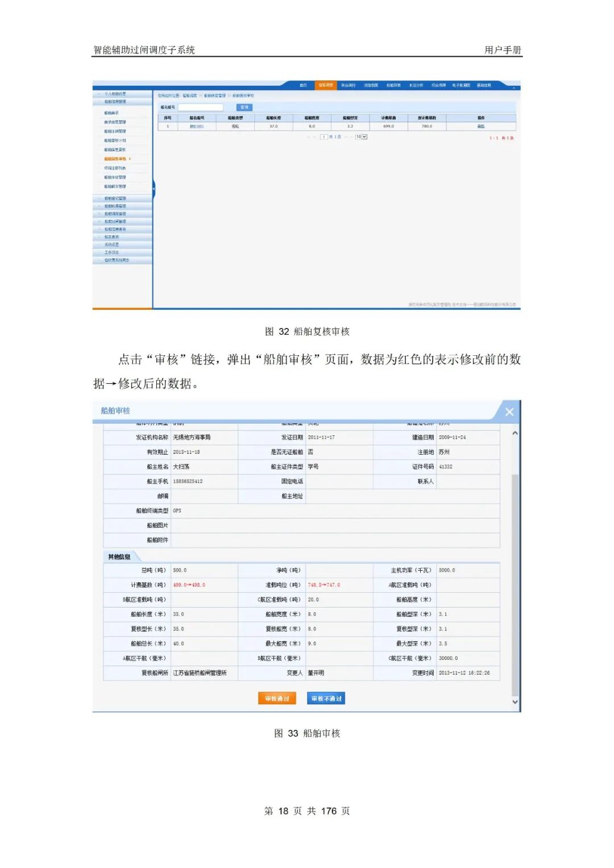
Task: Click the 船舶总长 value 40.0
Action: pyautogui.click(x=179, y=644)
